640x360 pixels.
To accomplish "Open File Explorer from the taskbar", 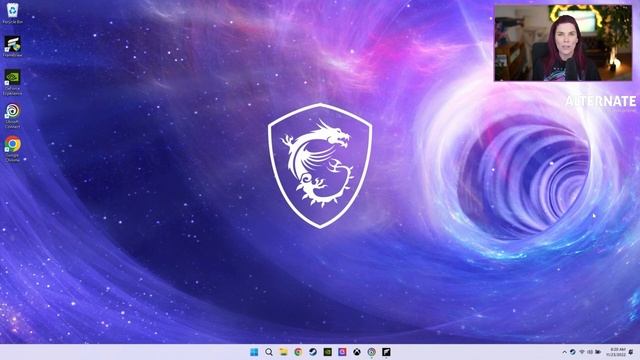I will click(x=283, y=352).
